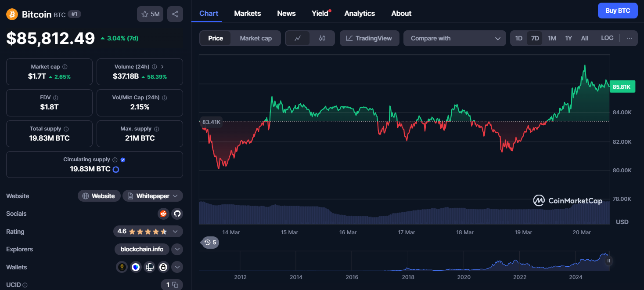Viewport: 644px width, 290px height.
Task: Click the blue shield wallet icon
Action: [136, 267]
